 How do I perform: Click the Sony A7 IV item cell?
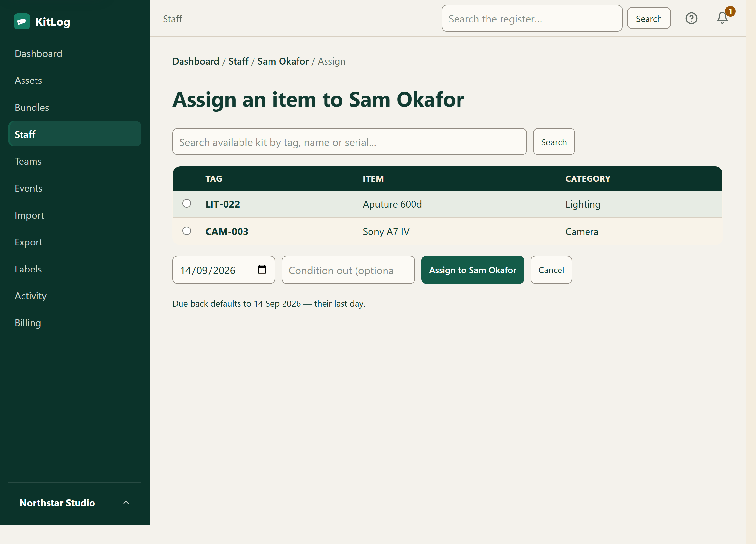386,232
